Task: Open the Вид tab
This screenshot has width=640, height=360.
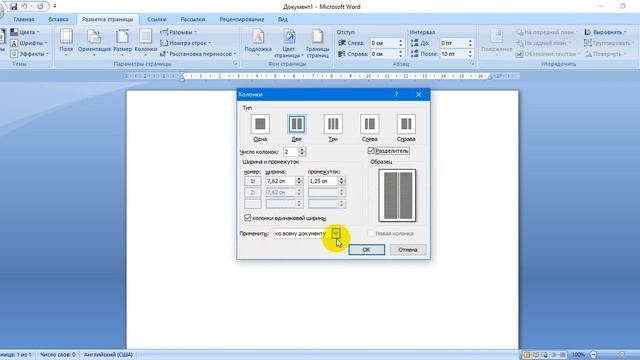Action: coord(283,19)
